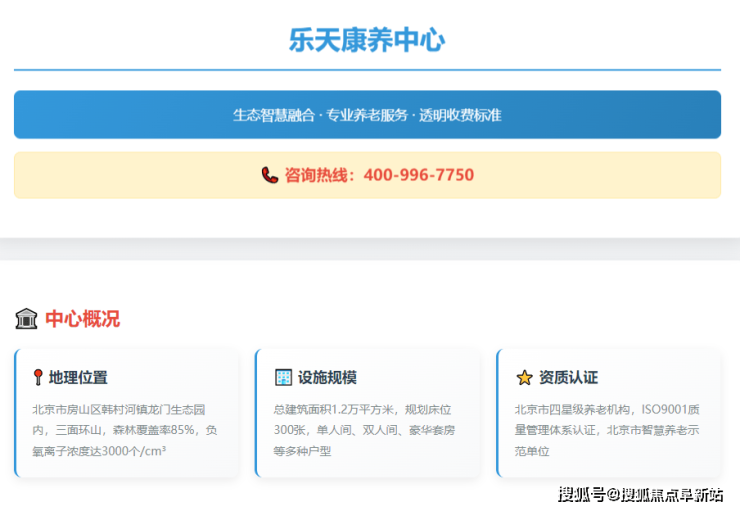Click the 中心概况 section heading
The image size is (740, 511).
(82, 319)
